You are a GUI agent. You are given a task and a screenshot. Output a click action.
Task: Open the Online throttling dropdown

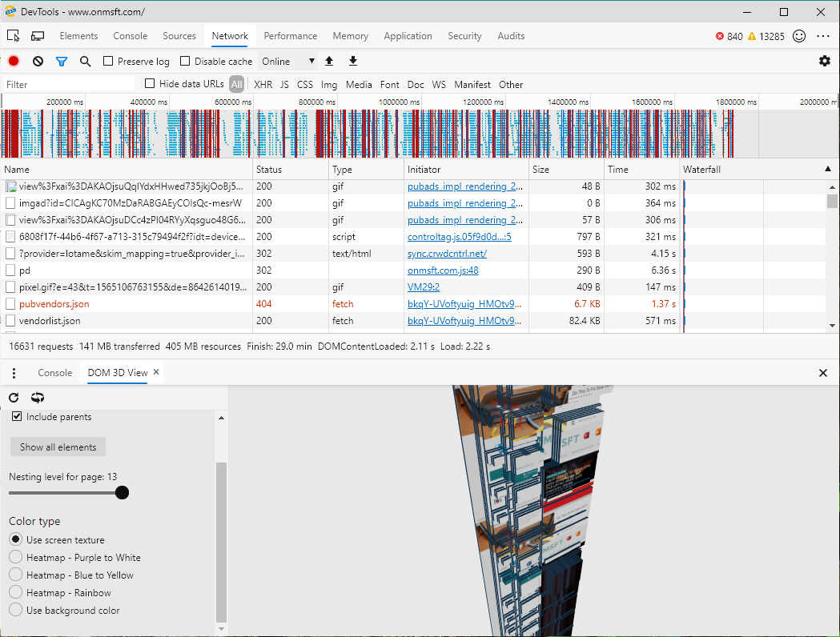click(287, 61)
